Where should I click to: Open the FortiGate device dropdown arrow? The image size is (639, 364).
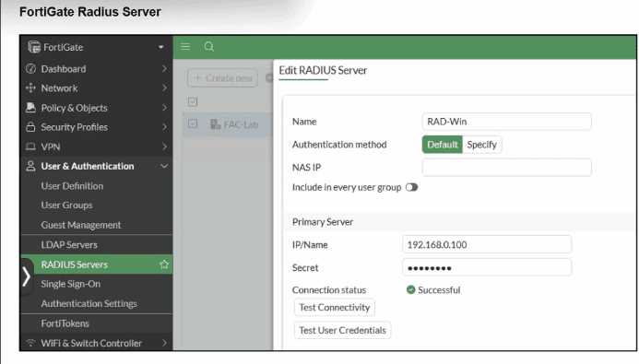[x=161, y=47]
